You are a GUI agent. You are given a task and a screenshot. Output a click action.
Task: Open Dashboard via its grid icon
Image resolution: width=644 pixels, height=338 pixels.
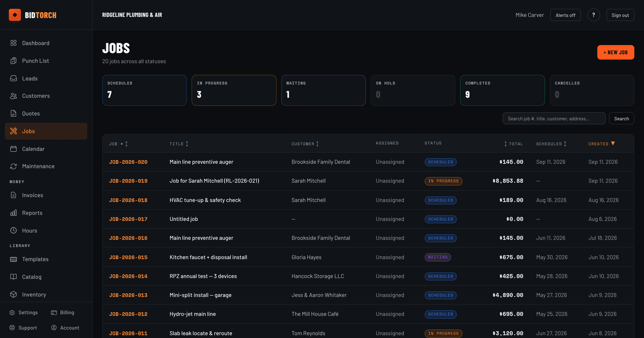[13, 43]
